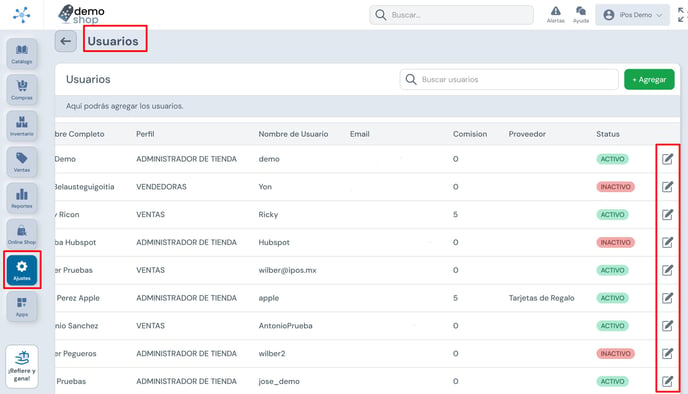Viewport: 688px width, 394px height.
Task: Edit the user Hubspot row
Action: point(667,242)
